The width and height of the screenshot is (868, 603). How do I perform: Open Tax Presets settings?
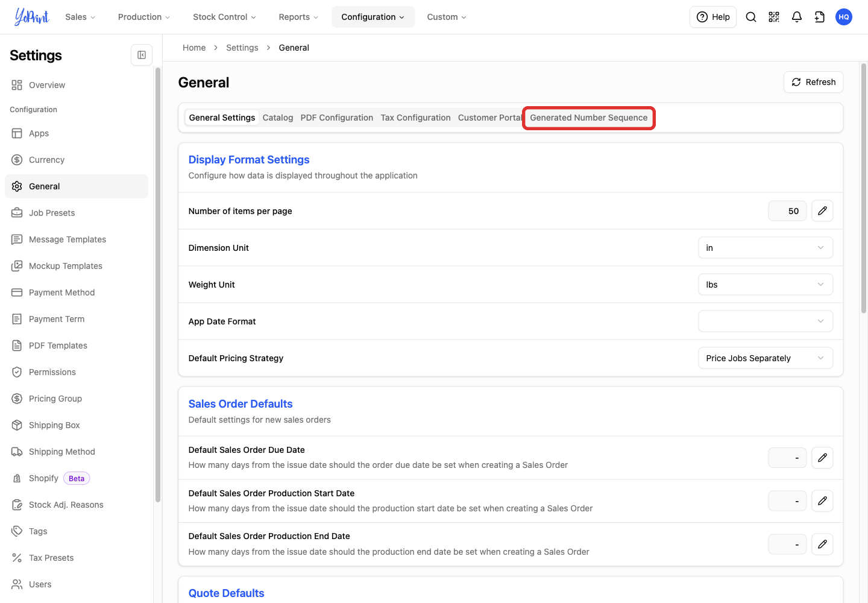tap(77, 558)
